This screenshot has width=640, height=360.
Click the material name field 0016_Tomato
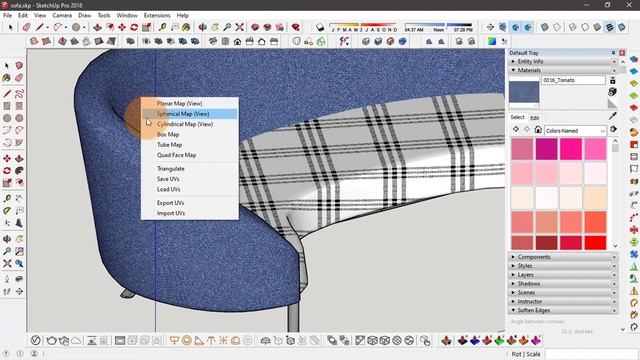coord(573,80)
